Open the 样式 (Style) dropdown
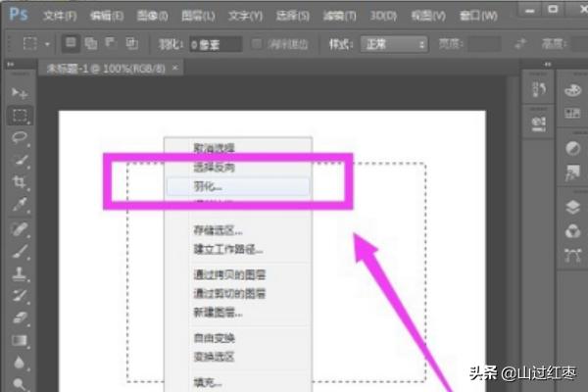 394,45
